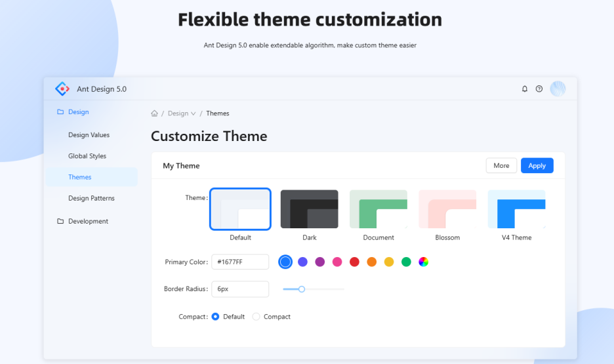
Task: Choose the Blossom theme thumbnail
Action: coord(447,209)
